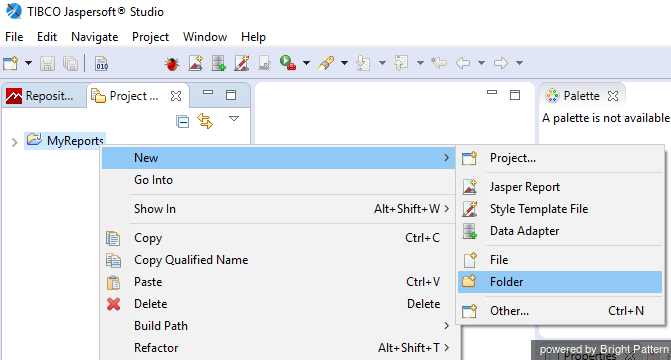The image size is (671, 360).
Task: Choose Style Template File in submenu
Action: coord(560,209)
